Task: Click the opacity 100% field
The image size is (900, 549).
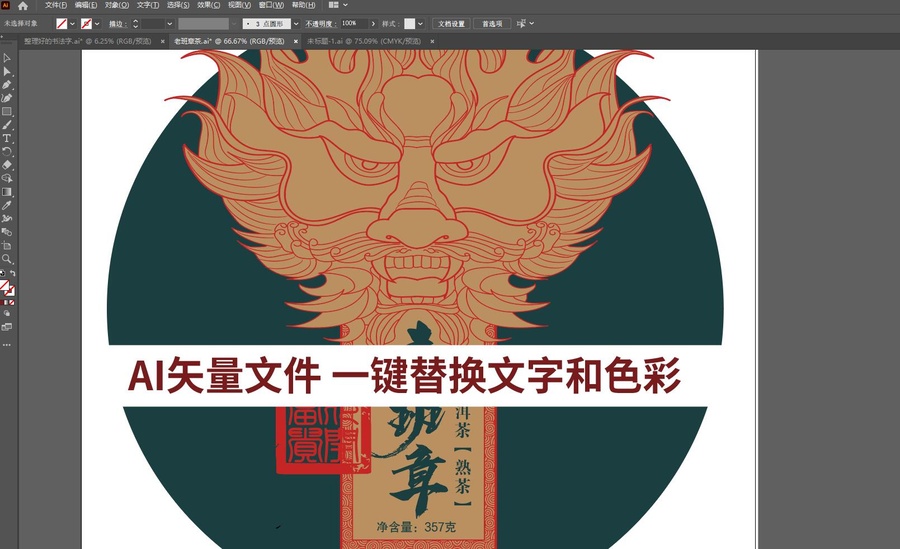Action: tap(354, 24)
